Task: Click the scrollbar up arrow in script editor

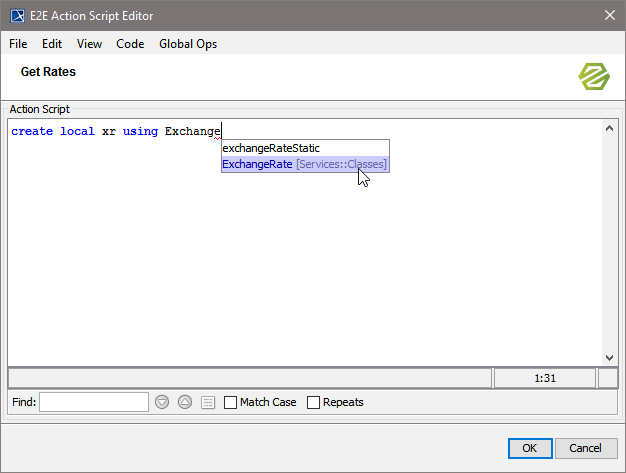Action: (x=610, y=129)
